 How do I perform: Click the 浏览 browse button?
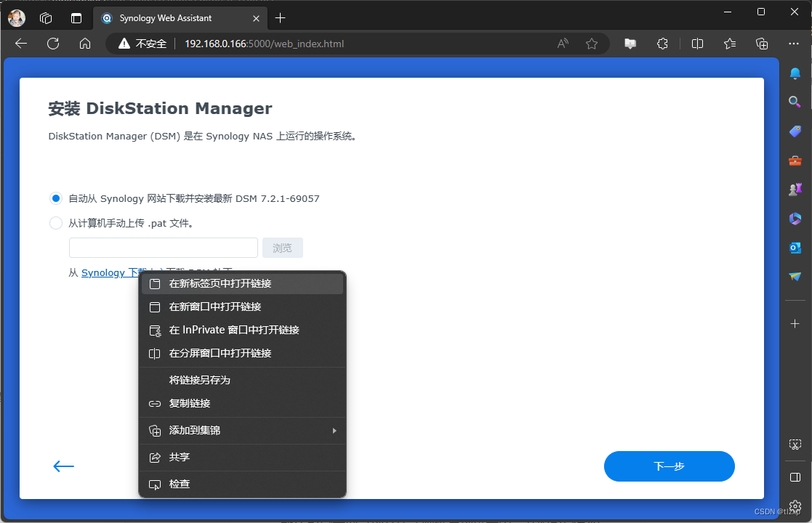[282, 248]
